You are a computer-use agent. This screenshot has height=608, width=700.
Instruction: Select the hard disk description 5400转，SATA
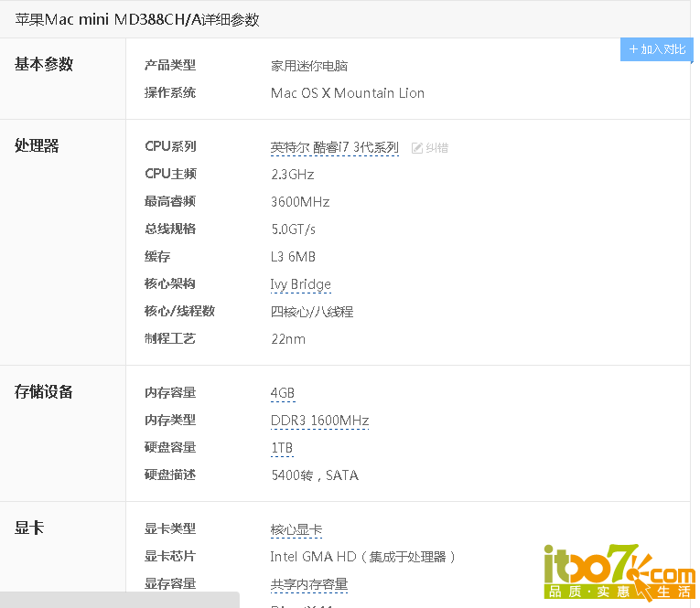(315, 475)
